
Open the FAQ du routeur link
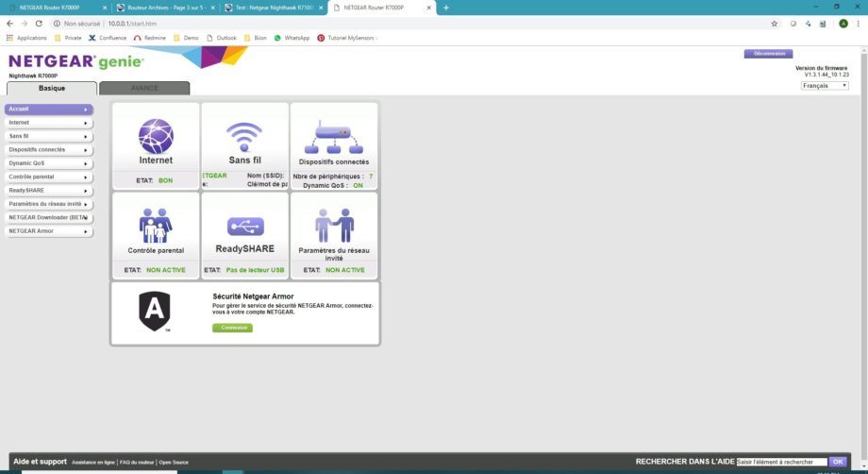137,462
